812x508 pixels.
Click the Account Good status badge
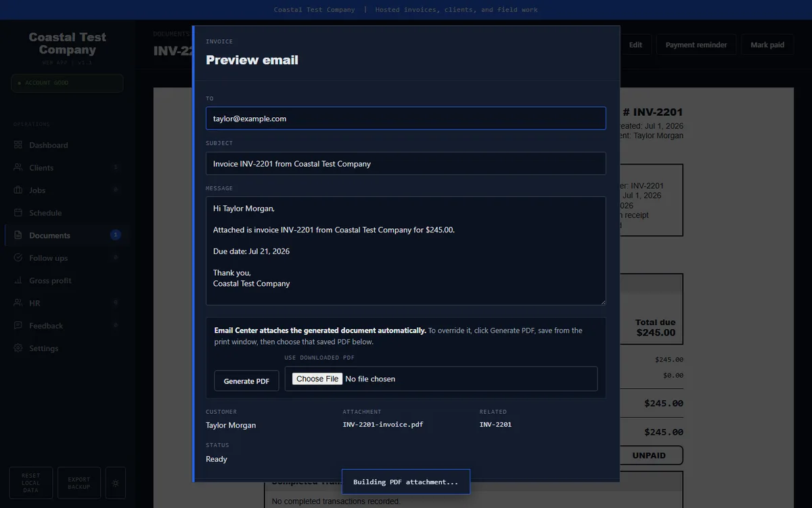tap(67, 83)
